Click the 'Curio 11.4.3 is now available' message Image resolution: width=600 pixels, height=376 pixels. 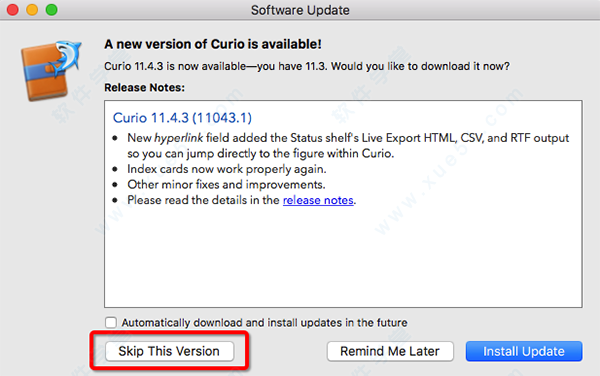point(307,66)
